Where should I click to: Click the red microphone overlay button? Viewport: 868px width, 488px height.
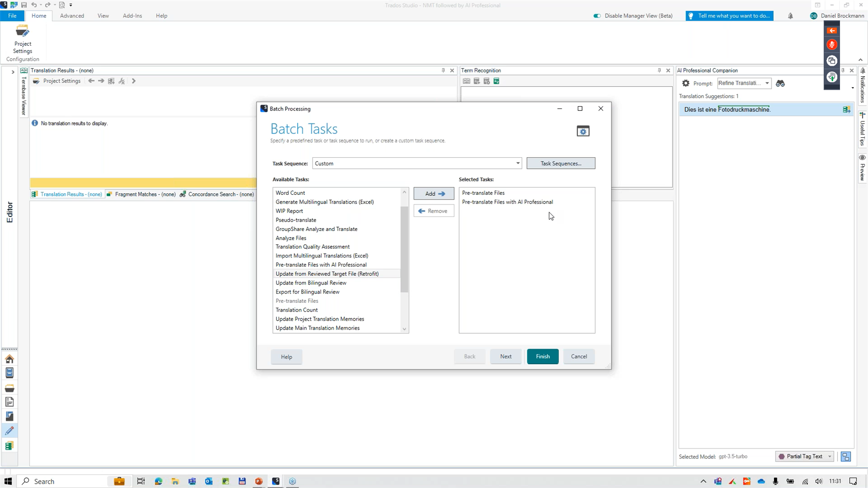pyautogui.click(x=832, y=45)
